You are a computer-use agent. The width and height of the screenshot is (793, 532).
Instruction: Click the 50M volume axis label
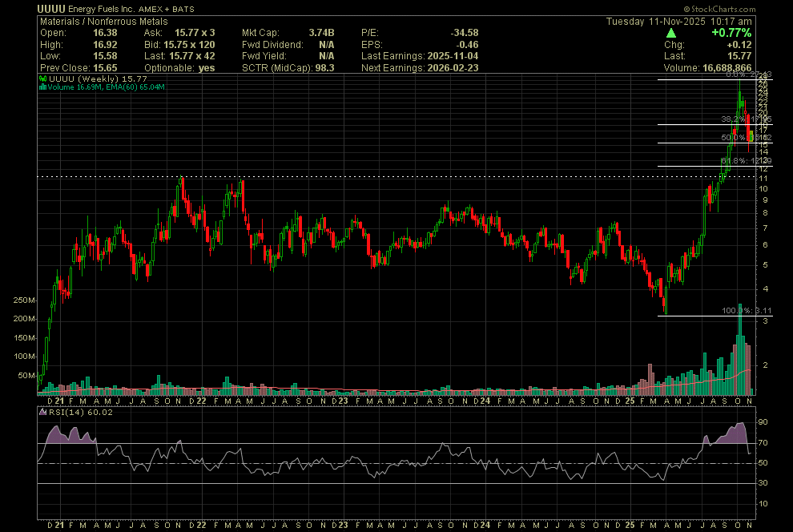click(x=26, y=376)
